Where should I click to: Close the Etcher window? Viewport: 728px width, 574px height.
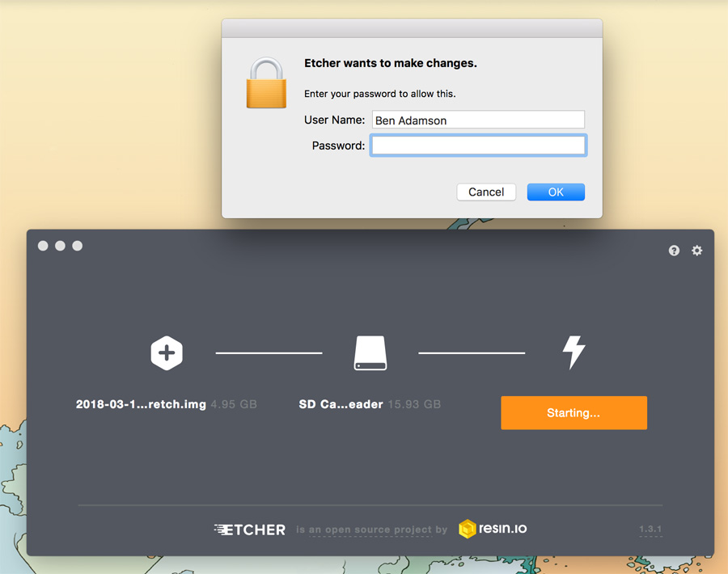pos(43,246)
